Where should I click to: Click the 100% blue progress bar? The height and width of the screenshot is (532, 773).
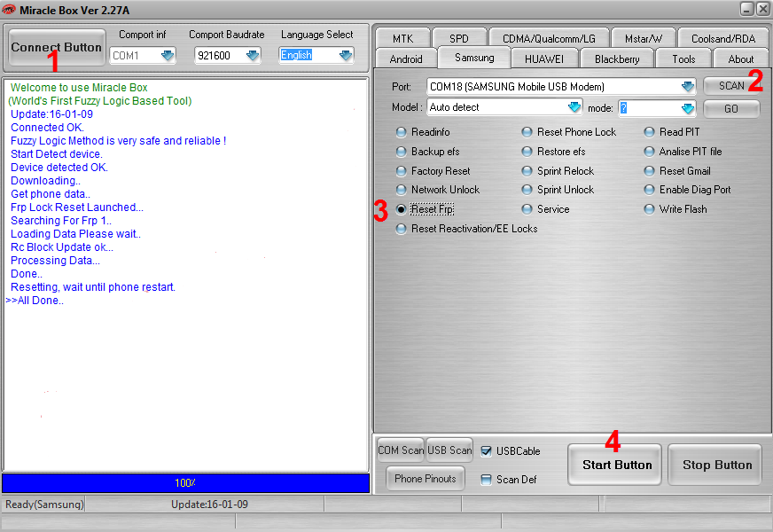[186, 483]
